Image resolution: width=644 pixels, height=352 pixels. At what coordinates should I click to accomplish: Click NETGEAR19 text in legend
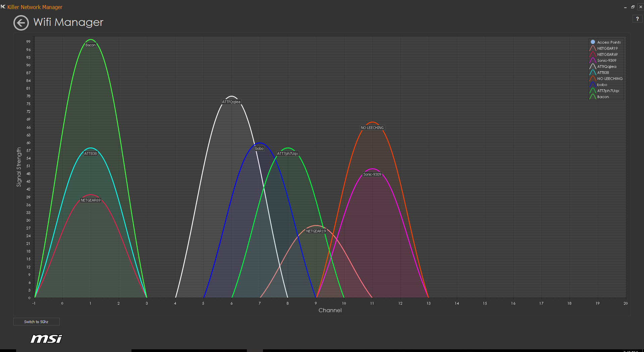coord(607,48)
